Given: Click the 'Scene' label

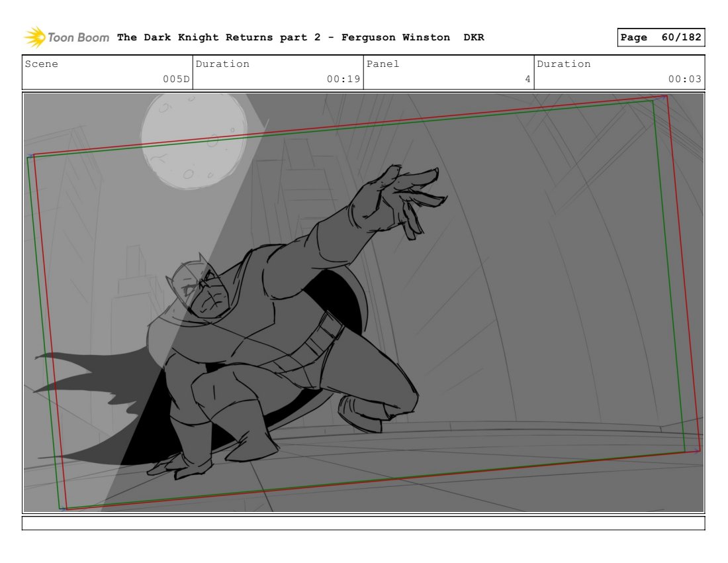Looking at the screenshot, I should click(x=41, y=64).
